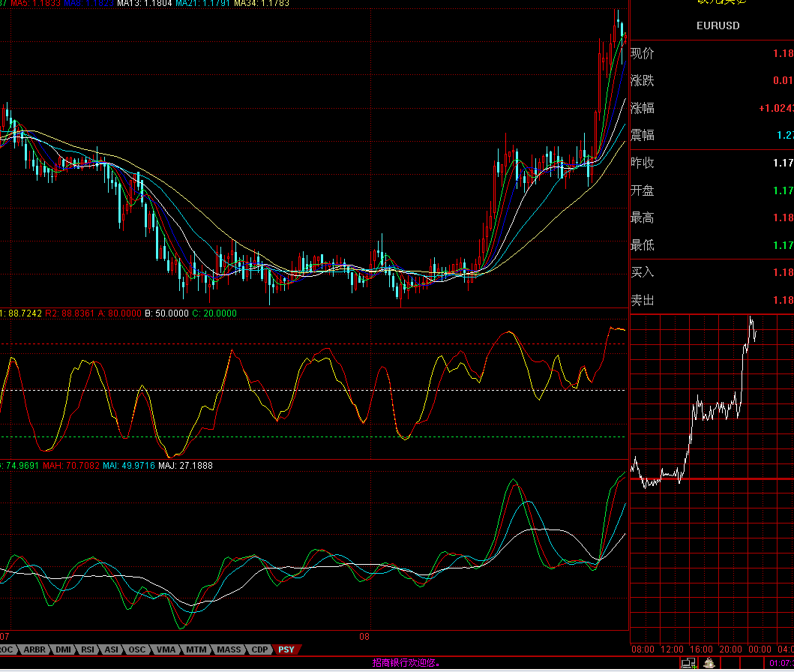Switch to the MTM indicator tab

point(196,649)
